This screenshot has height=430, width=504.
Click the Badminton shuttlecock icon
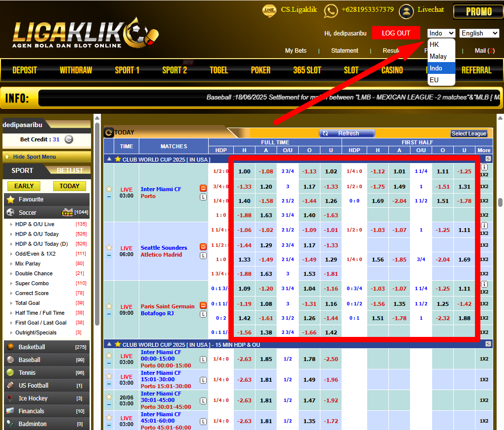(x=11, y=424)
